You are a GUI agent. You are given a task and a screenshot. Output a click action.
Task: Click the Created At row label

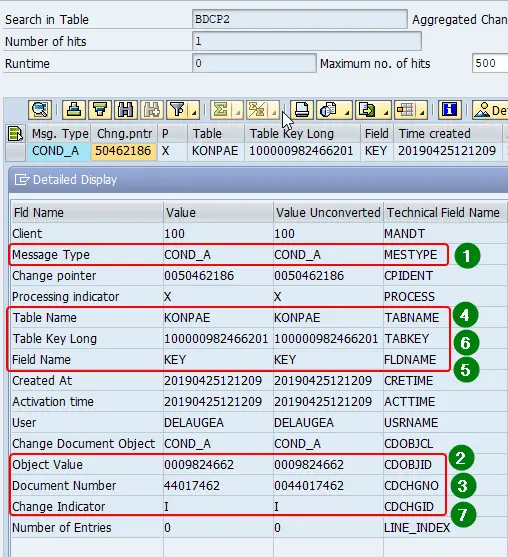click(x=42, y=380)
